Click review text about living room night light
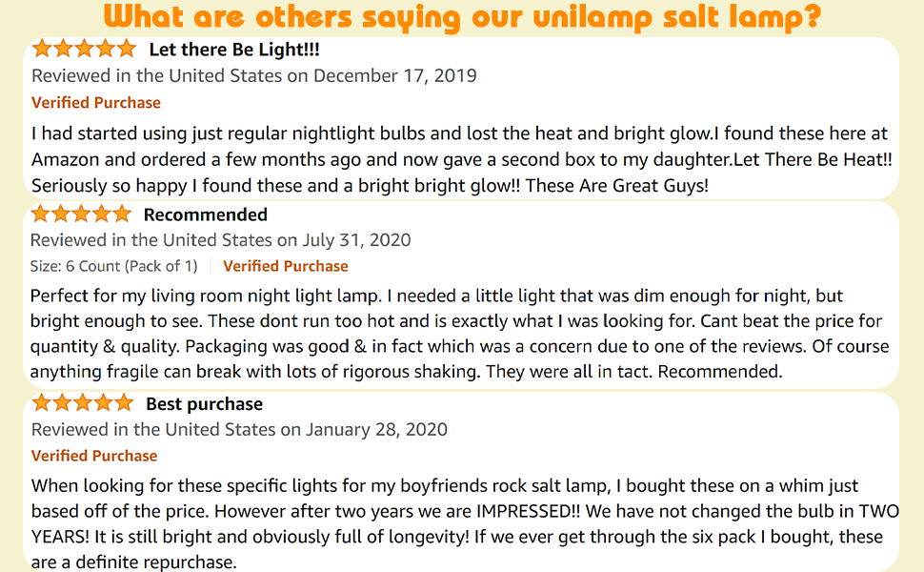The height and width of the screenshot is (572, 924). click(459, 333)
